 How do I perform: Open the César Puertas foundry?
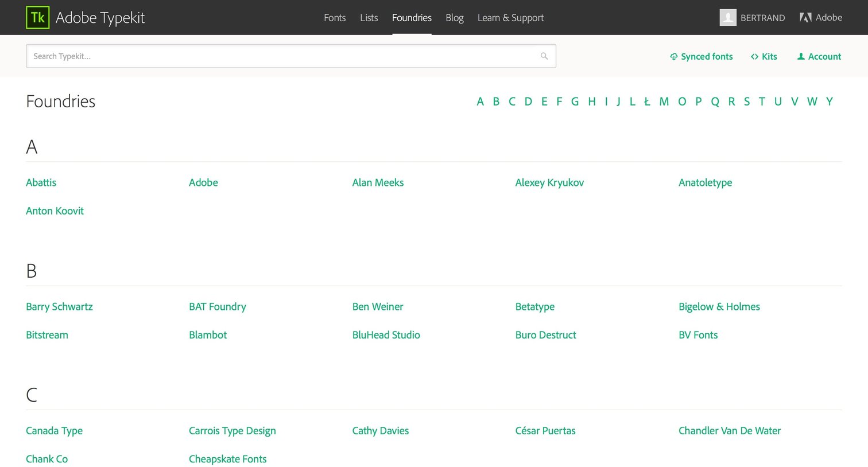545,431
